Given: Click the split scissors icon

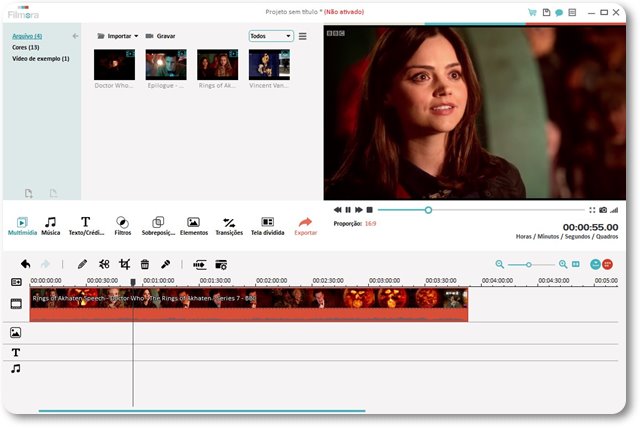Looking at the screenshot, I should (x=104, y=264).
